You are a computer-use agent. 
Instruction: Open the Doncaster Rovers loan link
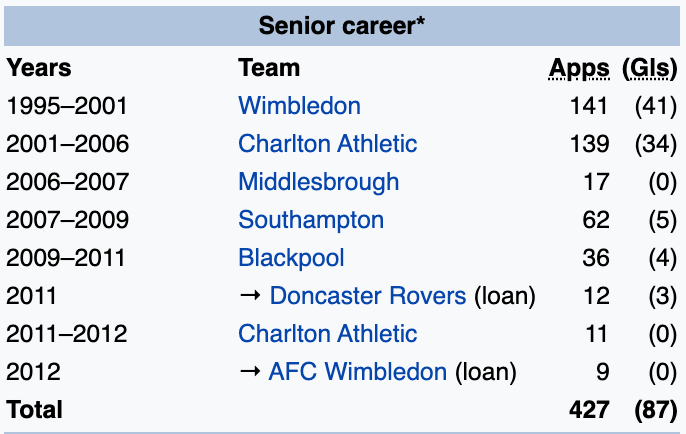click(367, 295)
